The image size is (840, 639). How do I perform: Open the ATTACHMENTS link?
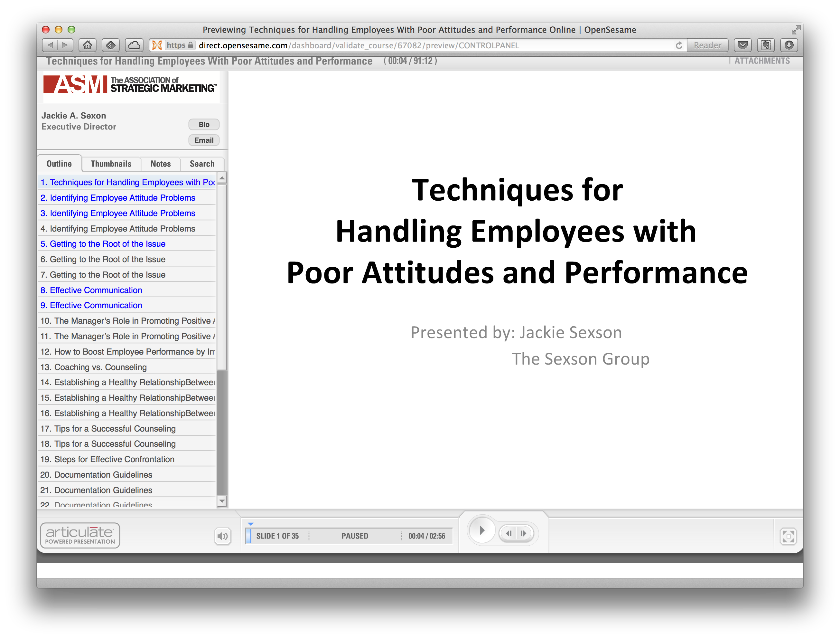pos(762,61)
